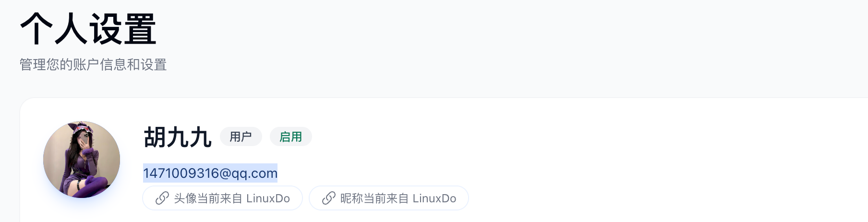Viewport: 868px width, 222px height.
Task: Open the 昵称当前来自 LinuxDo chip
Action: click(389, 198)
